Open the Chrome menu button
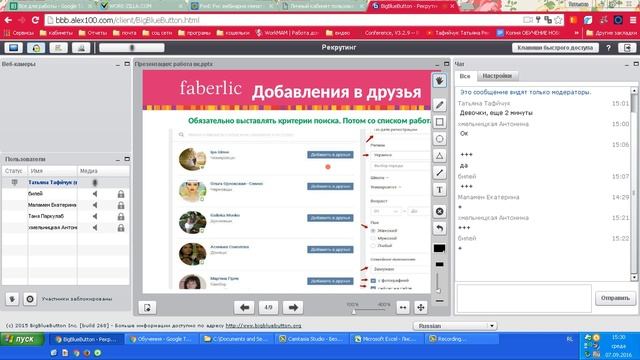This screenshot has width=640, height=360. 633,20
